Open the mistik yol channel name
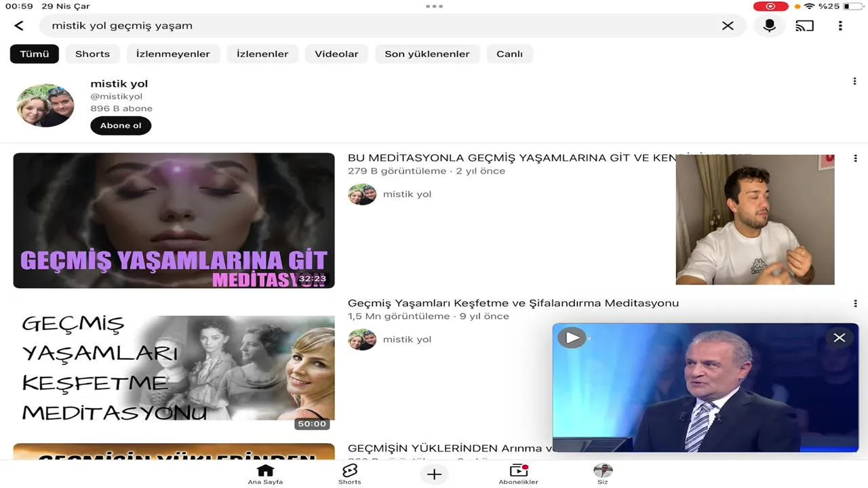The image size is (868, 488). click(x=119, y=84)
